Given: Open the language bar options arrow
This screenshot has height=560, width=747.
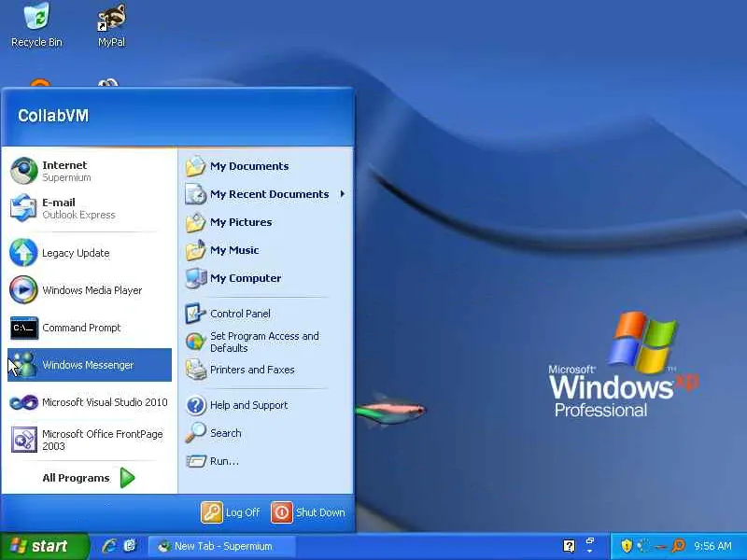Looking at the screenshot, I should point(590,552).
